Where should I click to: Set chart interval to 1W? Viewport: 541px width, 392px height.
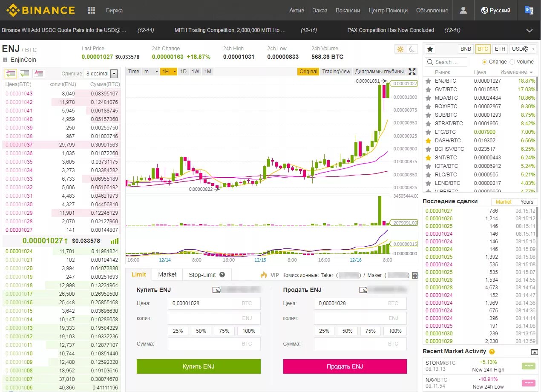[x=196, y=72]
